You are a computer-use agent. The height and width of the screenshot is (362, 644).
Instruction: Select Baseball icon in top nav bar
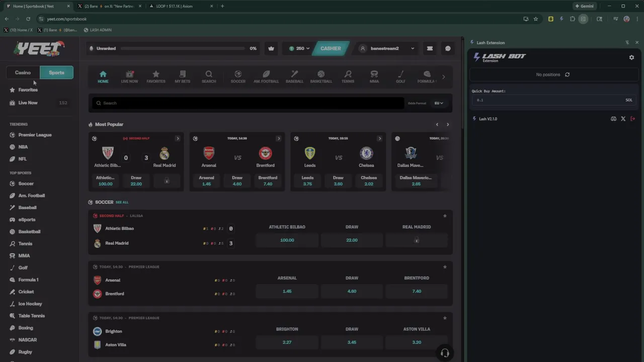[295, 76]
